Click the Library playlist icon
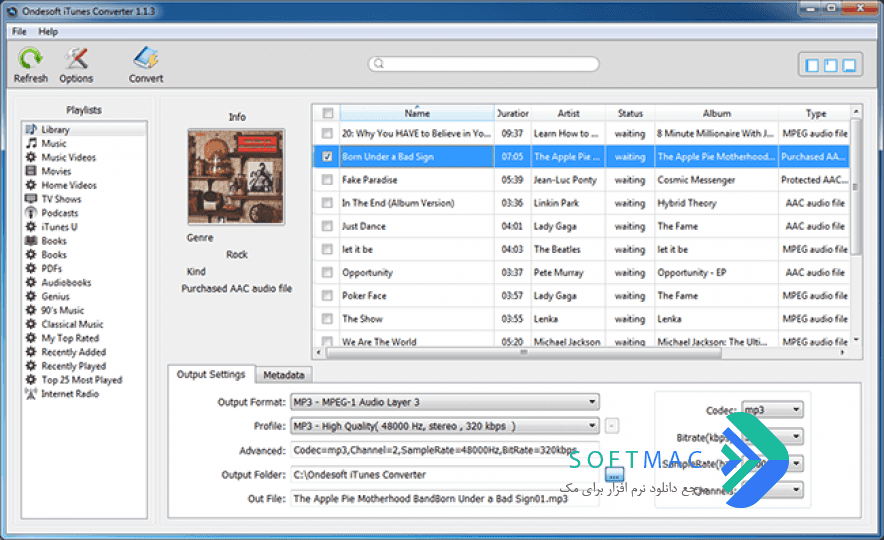Viewport: 884px width, 540px height. [31, 129]
